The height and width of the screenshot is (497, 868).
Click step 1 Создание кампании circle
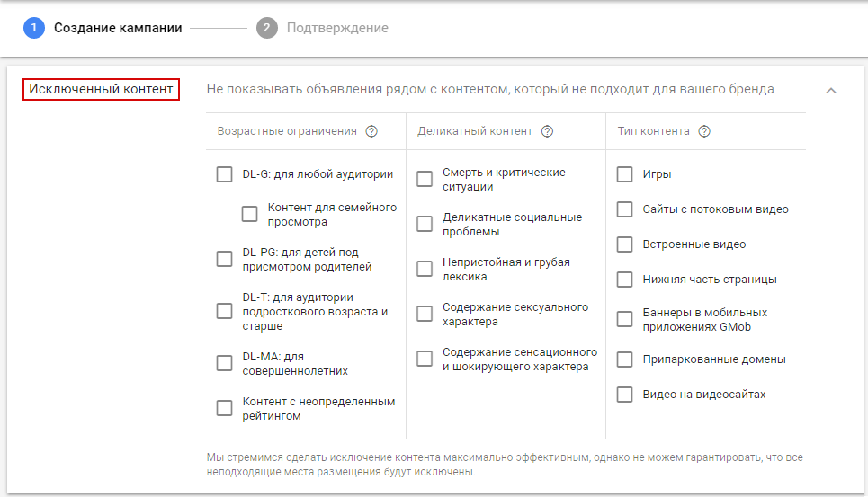tap(34, 28)
